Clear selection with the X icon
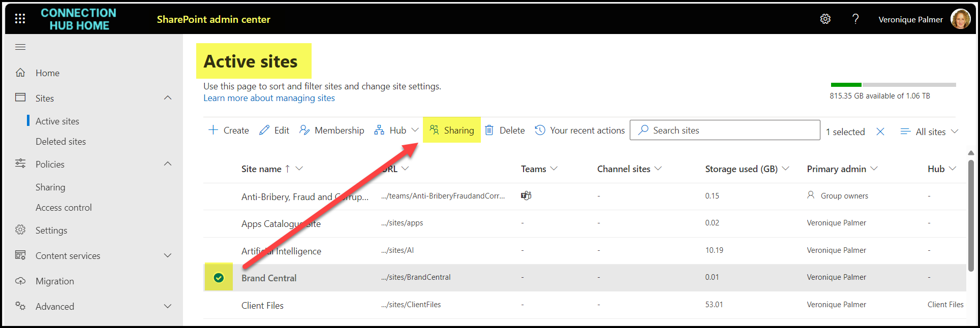980x328 pixels. pos(880,132)
